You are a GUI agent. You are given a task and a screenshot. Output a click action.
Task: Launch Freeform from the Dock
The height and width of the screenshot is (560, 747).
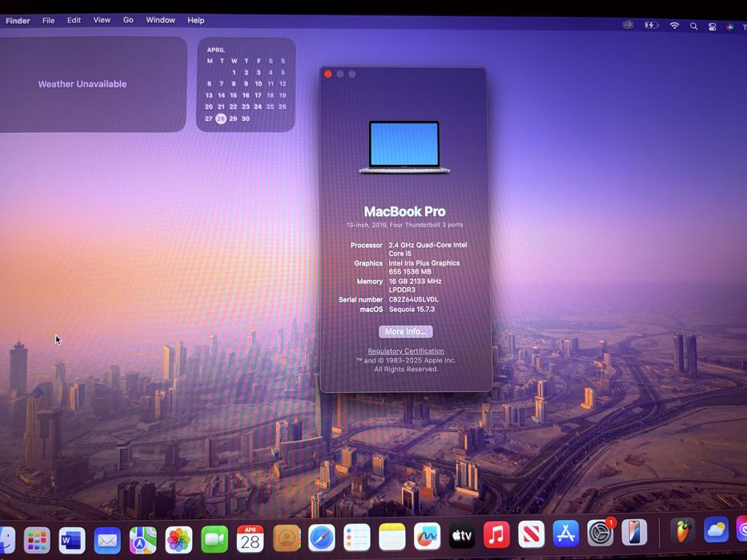[x=427, y=536]
